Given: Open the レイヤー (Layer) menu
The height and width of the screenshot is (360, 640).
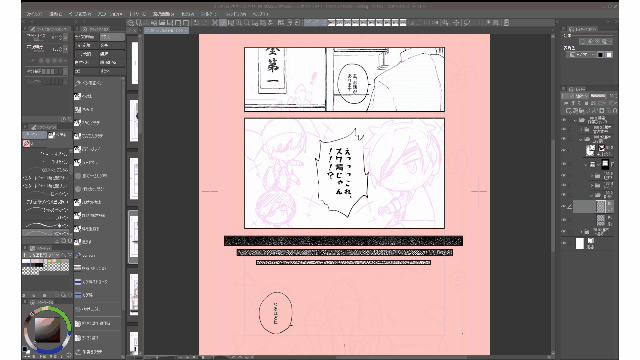Looking at the screenshot, I should click(x=137, y=14).
